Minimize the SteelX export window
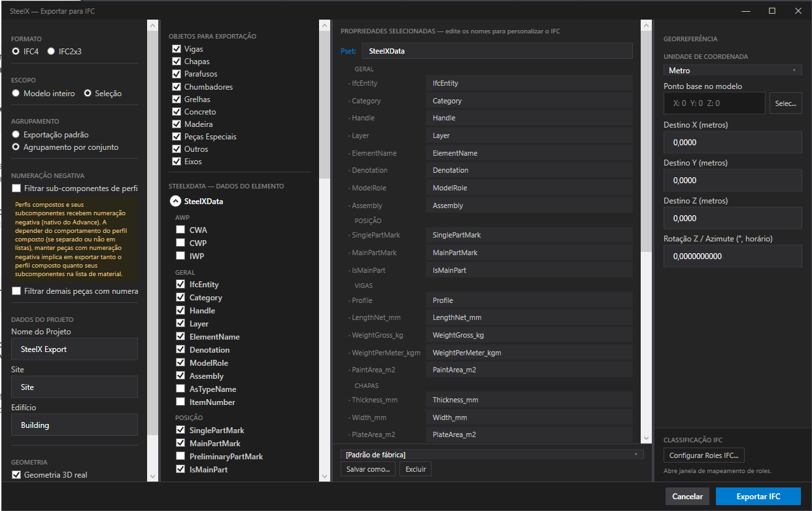Image resolution: width=812 pixels, height=511 pixels. pyautogui.click(x=746, y=10)
